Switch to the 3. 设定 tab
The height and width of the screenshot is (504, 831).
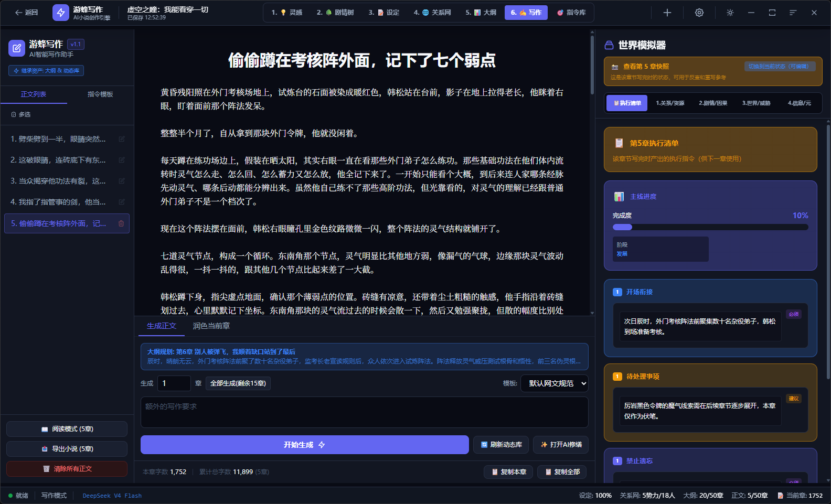coord(384,13)
